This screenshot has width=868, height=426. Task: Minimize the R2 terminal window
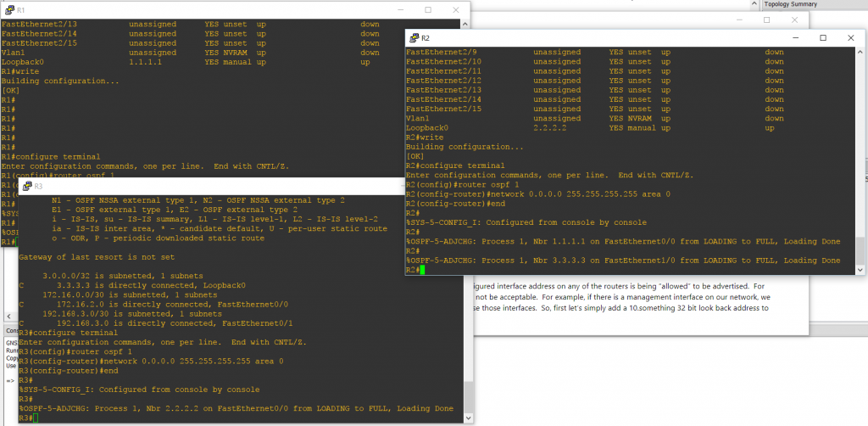795,37
